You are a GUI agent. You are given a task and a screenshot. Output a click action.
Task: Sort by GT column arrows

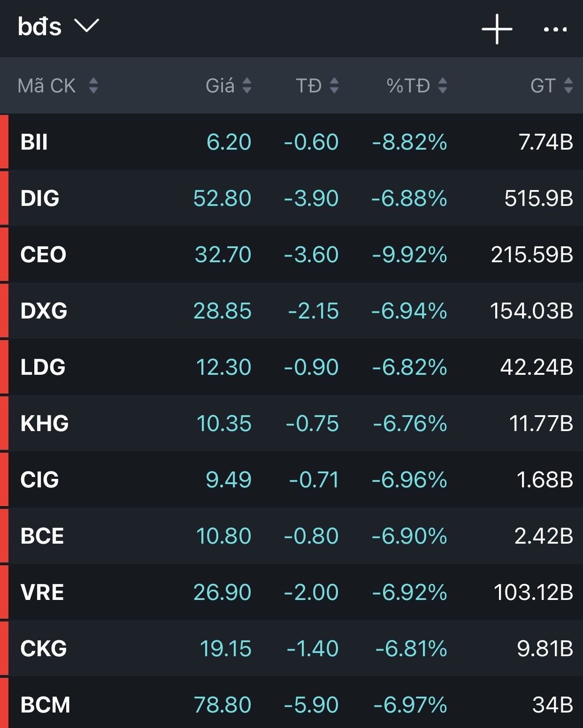568,85
